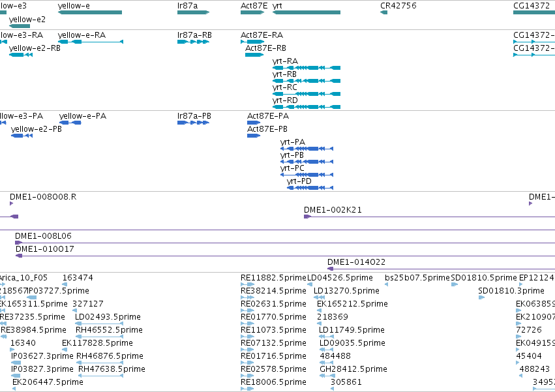
Task: Click the DME1-002K21 clone label
Action: tap(333, 210)
